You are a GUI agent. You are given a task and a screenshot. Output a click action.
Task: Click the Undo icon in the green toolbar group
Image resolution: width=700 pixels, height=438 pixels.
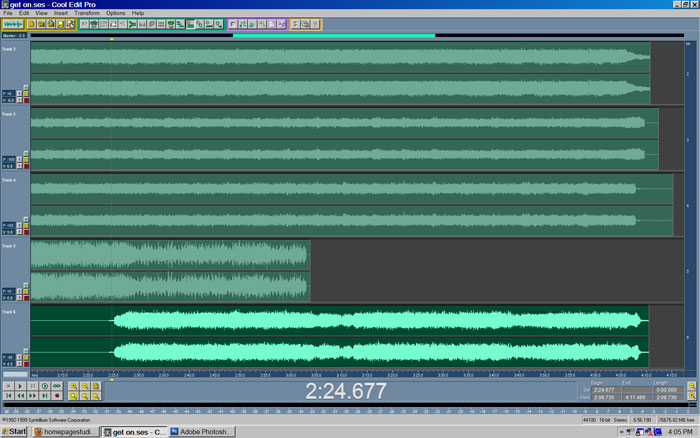[x=84, y=24]
